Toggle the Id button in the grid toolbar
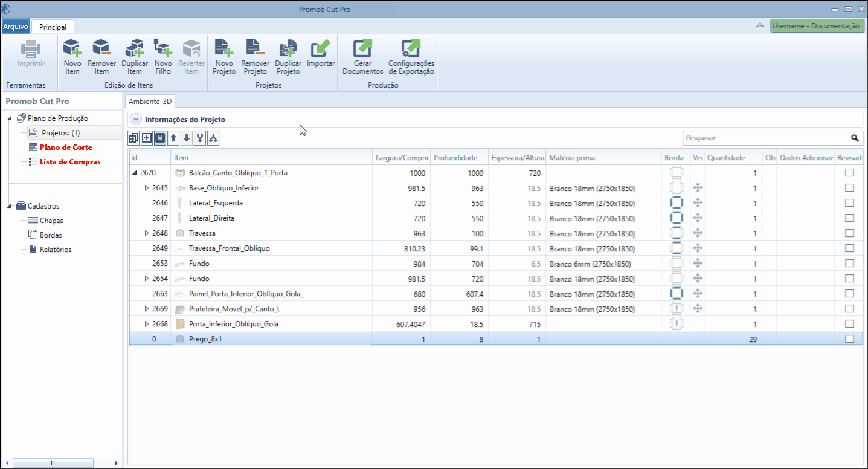Image resolution: width=868 pixels, height=469 pixels. pyautogui.click(x=160, y=138)
